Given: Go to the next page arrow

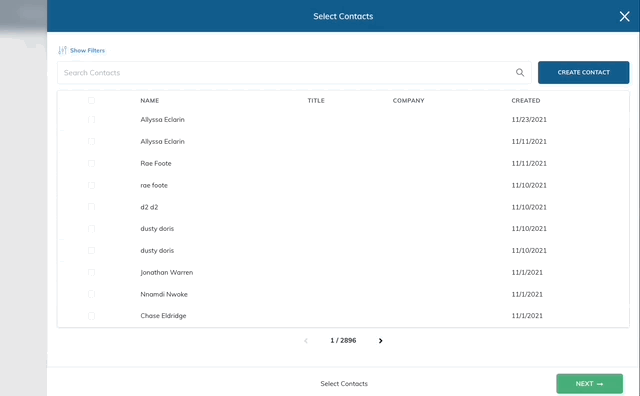Looking at the screenshot, I should coord(380,340).
